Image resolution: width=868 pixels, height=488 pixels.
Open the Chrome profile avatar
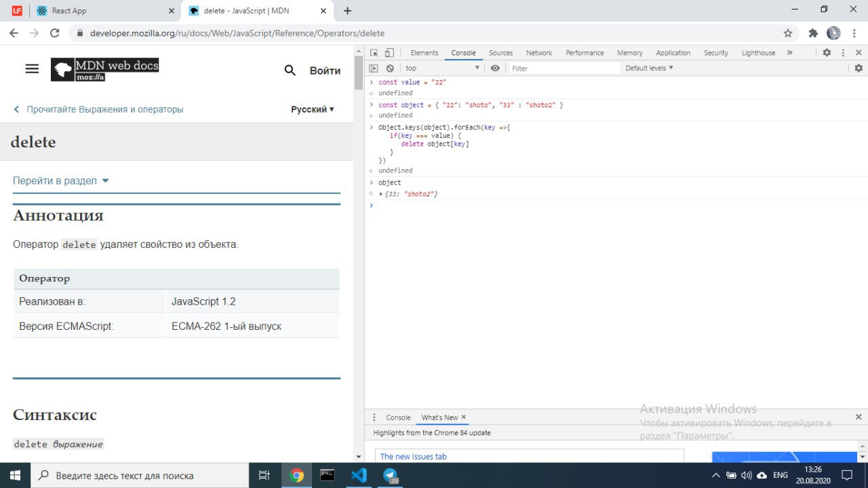(833, 33)
